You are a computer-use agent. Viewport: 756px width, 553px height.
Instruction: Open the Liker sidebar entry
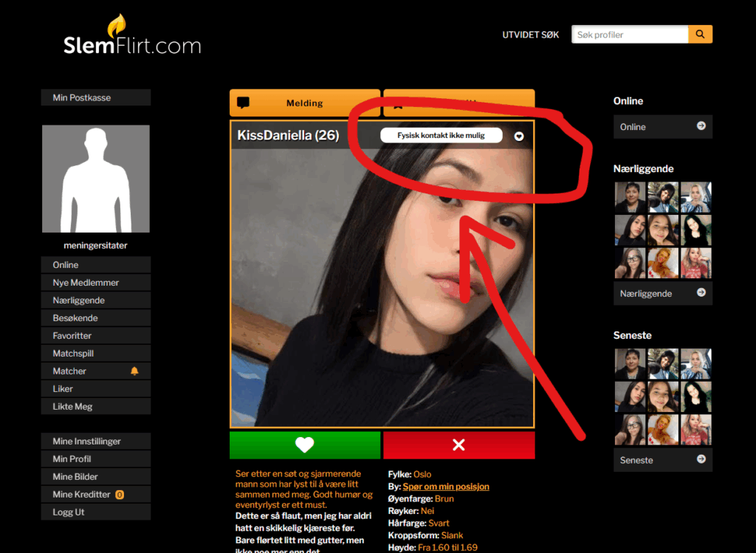point(96,388)
